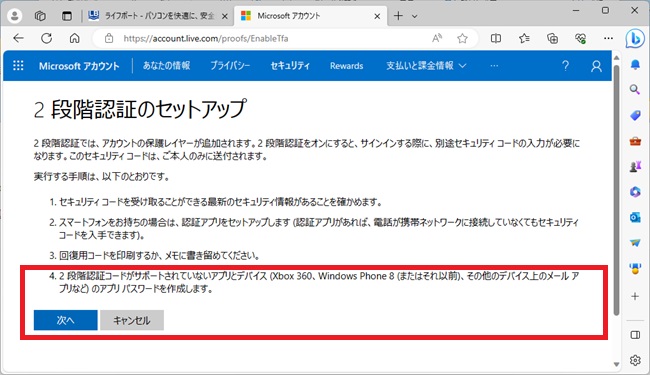Open the Outlook sidebar icon
The height and width of the screenshot is (375, 650).
(x=635, y=217)
